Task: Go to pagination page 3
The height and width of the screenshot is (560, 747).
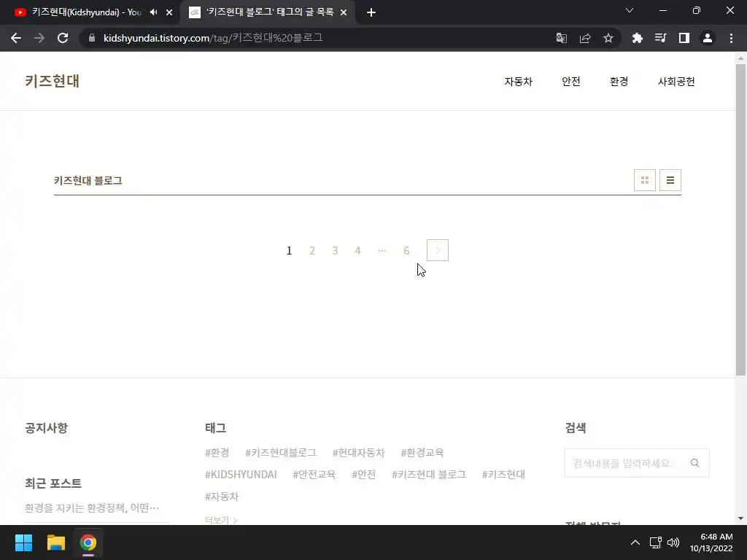Action: pyautogui.click(x=335, y=251)
